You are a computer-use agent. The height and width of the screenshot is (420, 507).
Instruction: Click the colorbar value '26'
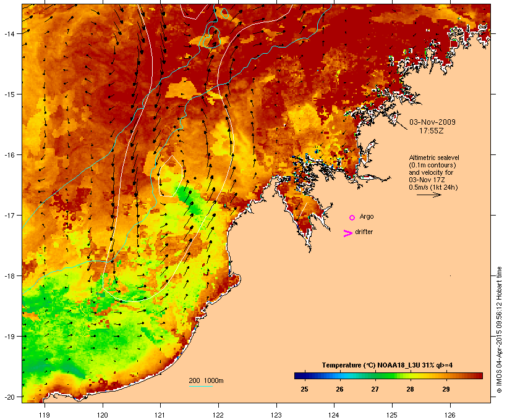pos(339,389)
